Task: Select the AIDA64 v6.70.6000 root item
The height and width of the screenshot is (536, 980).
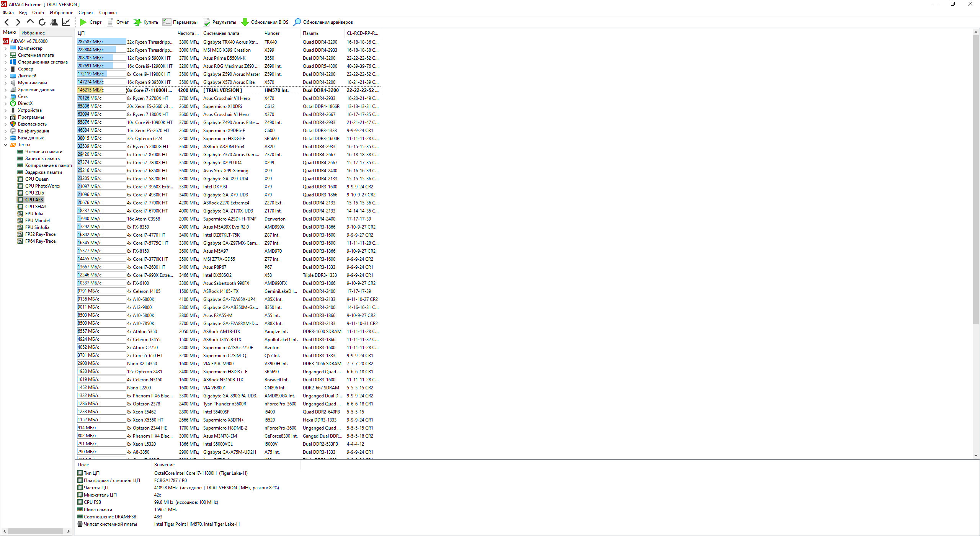Action: (29, 41)
